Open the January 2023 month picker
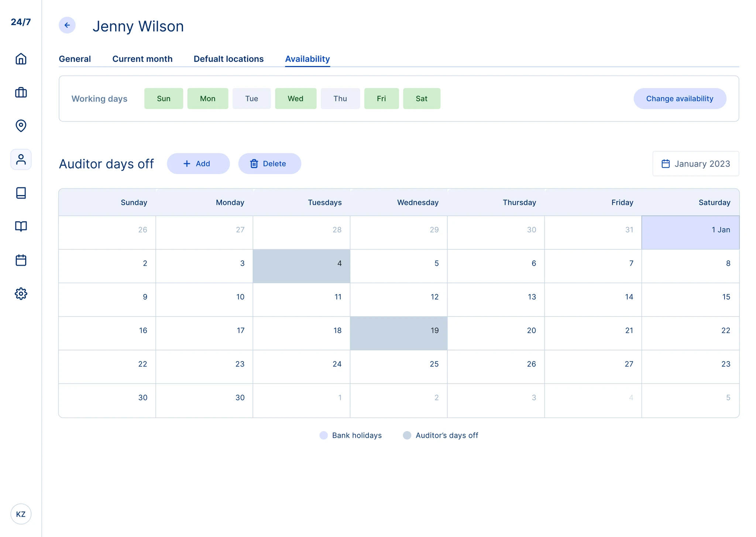This screenshot has height=537, width=756. pos(695,163)
